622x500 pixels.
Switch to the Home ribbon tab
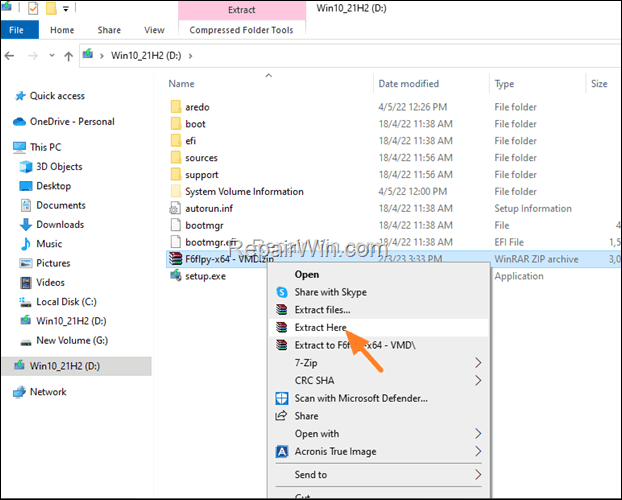62,30
